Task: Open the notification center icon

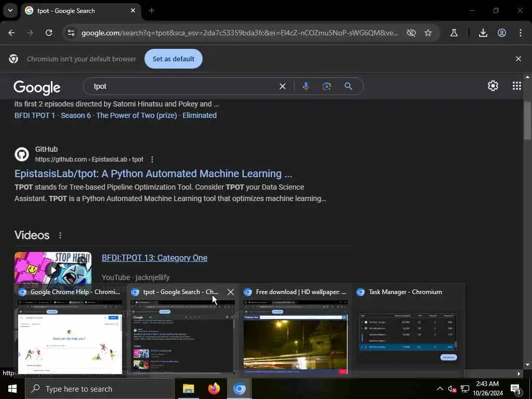Action: (x=515, y=389)
